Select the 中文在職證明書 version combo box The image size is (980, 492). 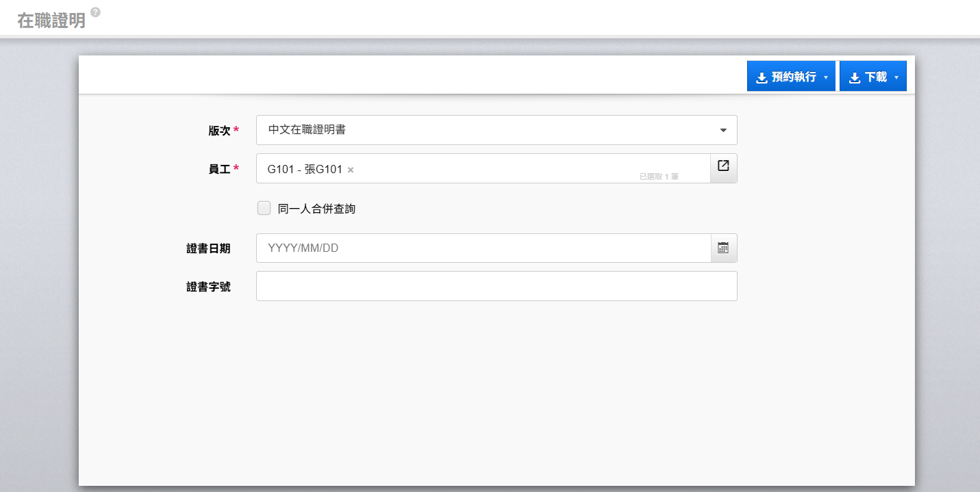coord(479,130)
